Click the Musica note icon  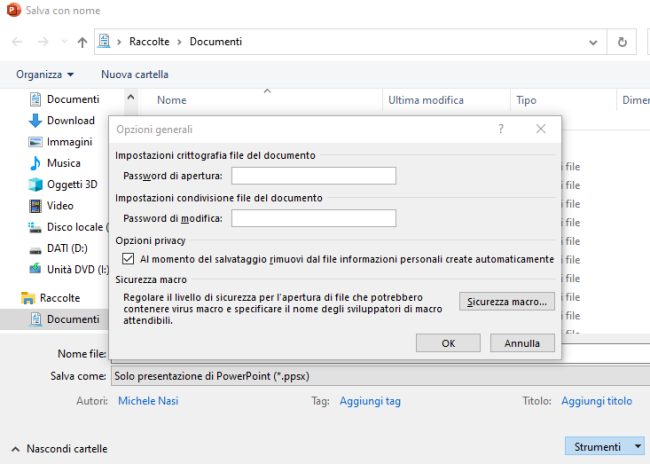pos(35,163)
